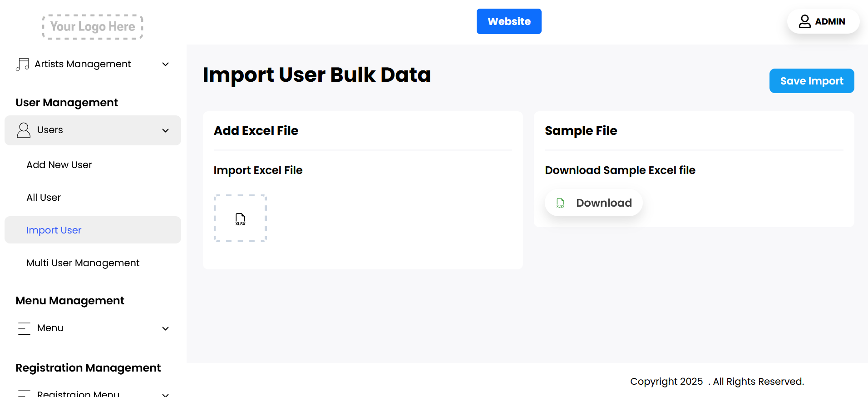The height and width of the screenshot is (397, 868).
Task: Click the XLSX file upload icon
Action: coord(240,219)
